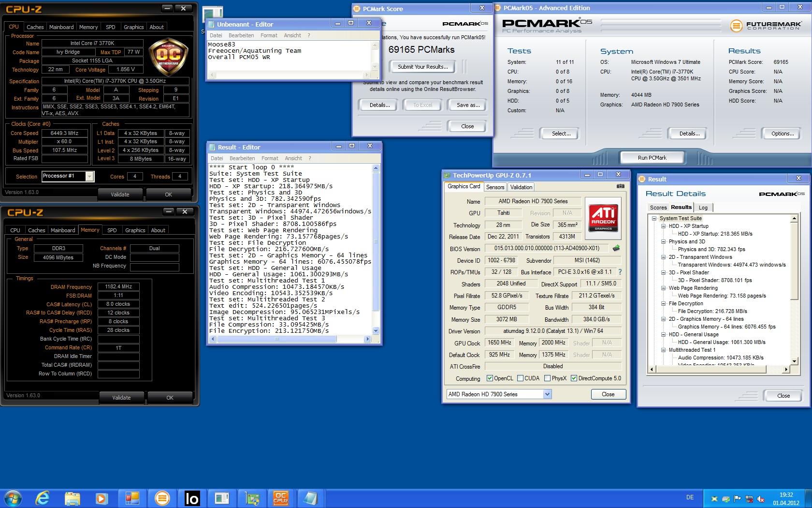Click the Futuremark orange taskbar icon
The height and width of the screenshot is (508, 812).
point(162,498)
